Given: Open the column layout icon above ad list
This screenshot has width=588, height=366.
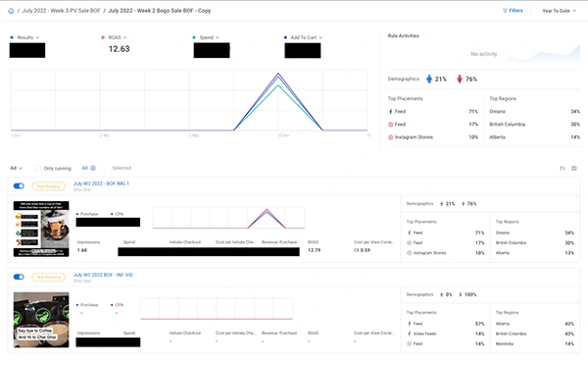Looking at the screenshot, I should (x=574, y=168).
